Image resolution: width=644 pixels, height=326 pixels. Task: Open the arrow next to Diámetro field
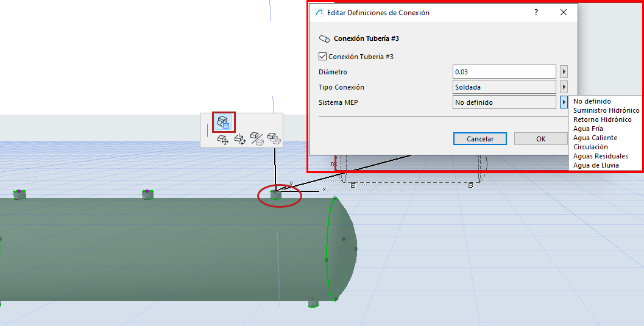pyautogui.click(x=564, y=72)
